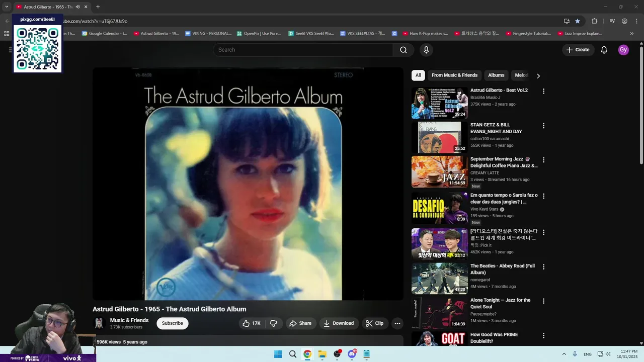Image resolution: width=644 pixels, height=362 pixels.
Task: Open options for September Morning Jazz
Action: (543, 160)
